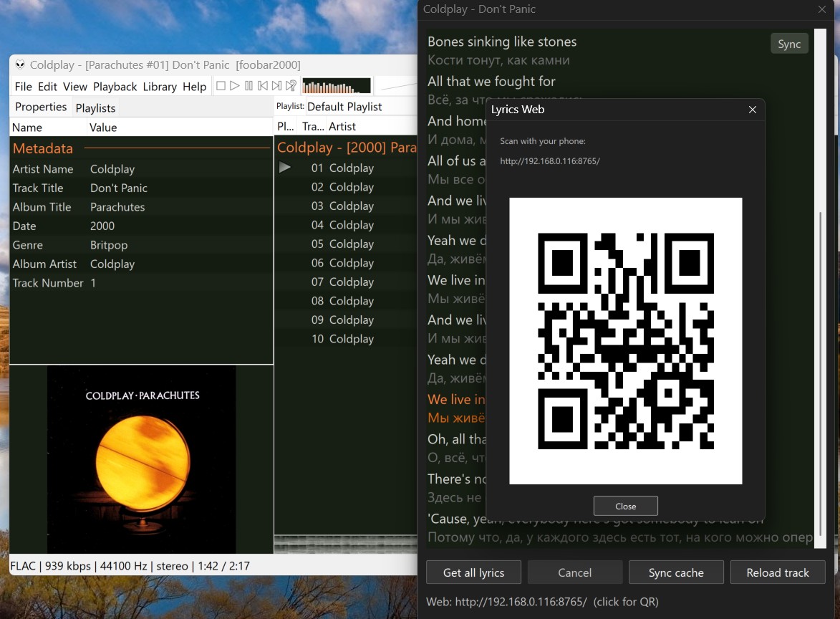Switch to the Properties tab
840x619 pixels.
click(x=41, y=107)
